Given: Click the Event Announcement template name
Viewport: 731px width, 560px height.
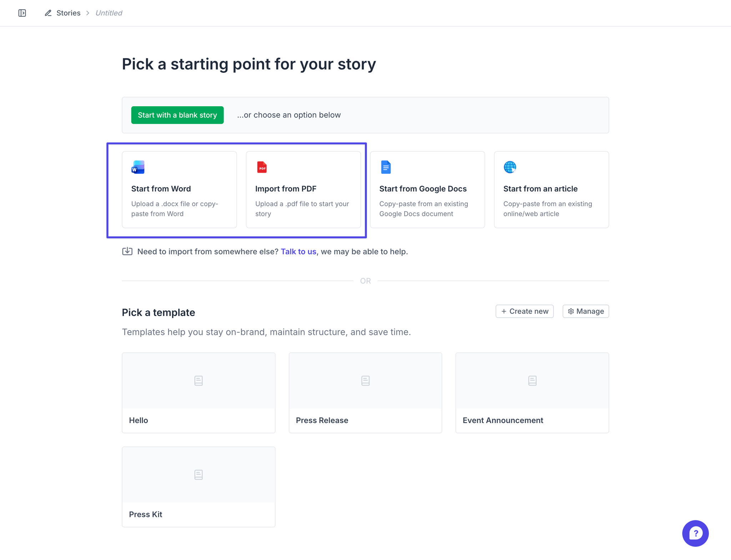Looking at the screenshot, I should pos(503,420).
